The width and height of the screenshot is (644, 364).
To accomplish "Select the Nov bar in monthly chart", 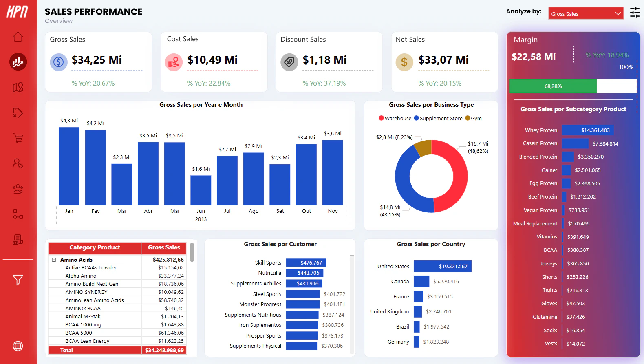I will pyautogui.click(x=333, y=172).
